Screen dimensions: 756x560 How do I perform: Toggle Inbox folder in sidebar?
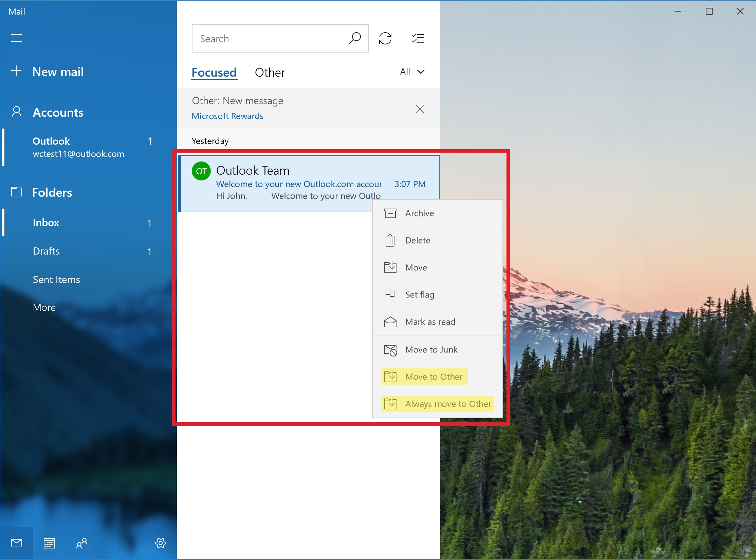click(x=47, y=222)
